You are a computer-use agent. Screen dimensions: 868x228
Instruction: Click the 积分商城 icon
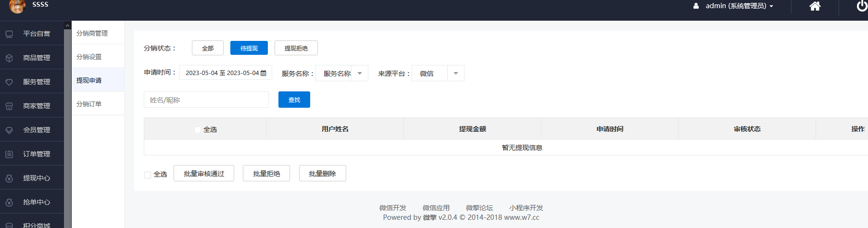coord(9,225)
